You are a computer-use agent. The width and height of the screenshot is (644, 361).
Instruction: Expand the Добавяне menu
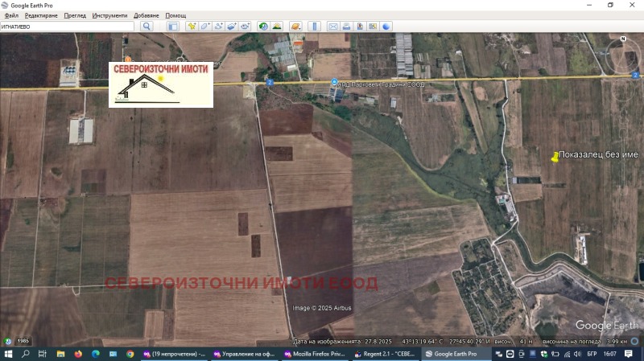coord(147,15)
